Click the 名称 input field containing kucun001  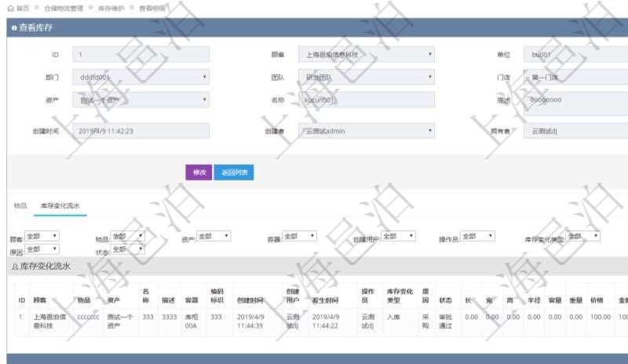click(x=367, y=100)
